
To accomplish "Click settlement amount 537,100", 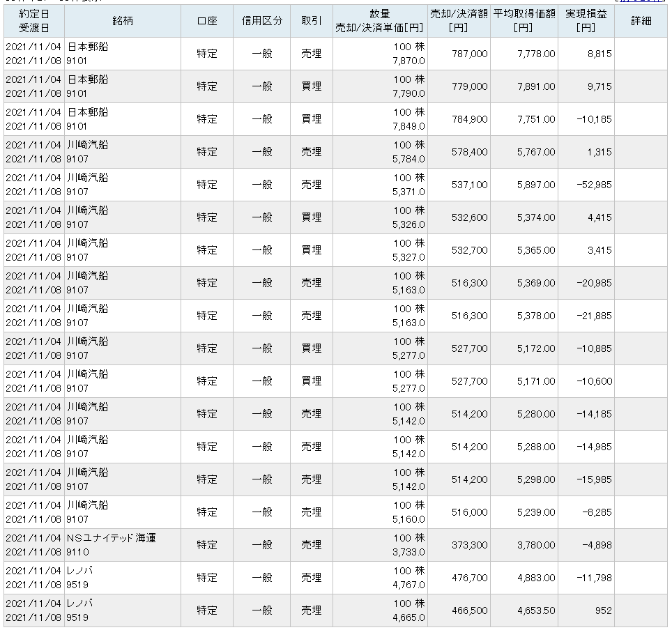I will 470,185.
